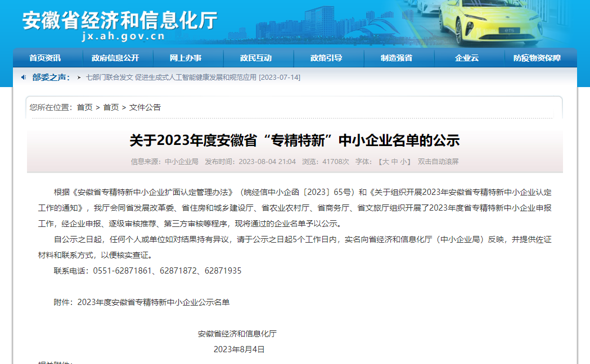The height and width of the screenshot is (364, 590).
Task: Open the 首页资讯 navigation tab
Action: [x=45, y=58]
